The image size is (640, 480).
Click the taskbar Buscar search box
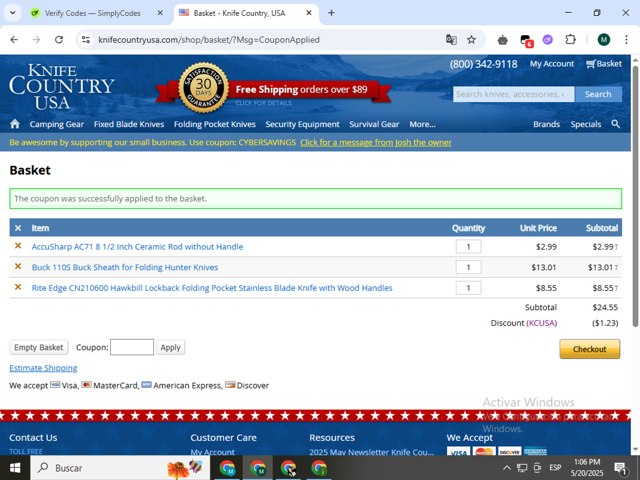tap(120, 468)
